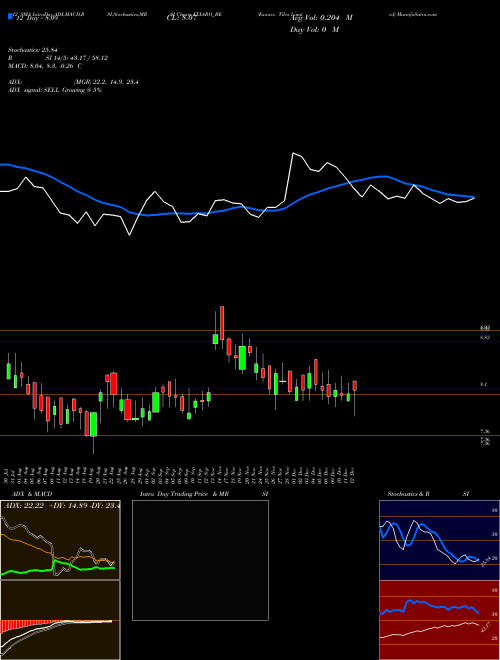Click the last red candlestick on the right
The image size is (500, 660).
pyautogui.click(x=355, y=386)
